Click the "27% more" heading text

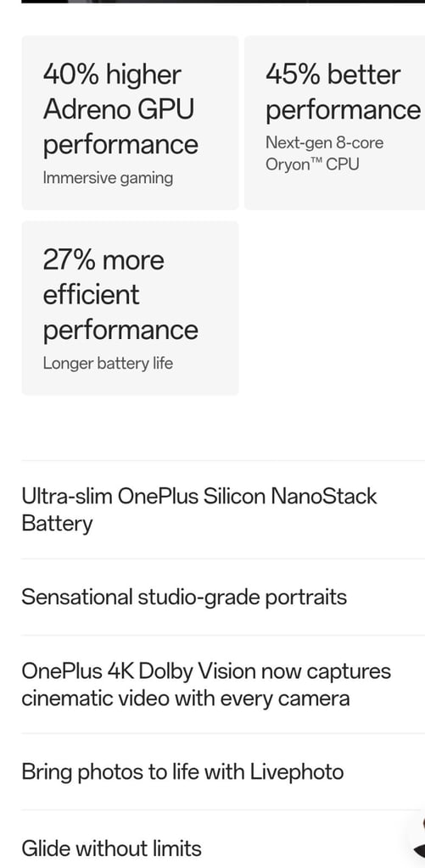(103, 259)
